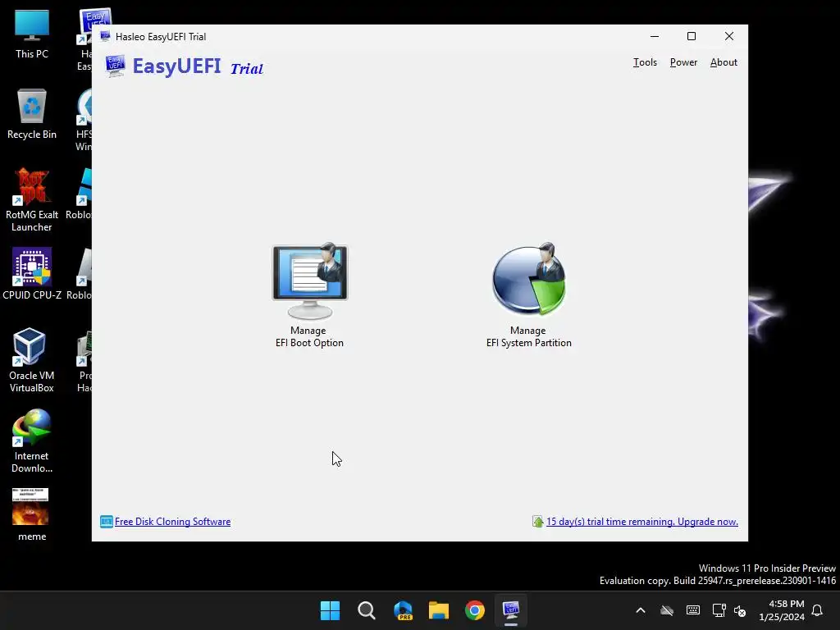Open taskbar Search
This screenshot has width=840, height=630.
tap(367, 610)
